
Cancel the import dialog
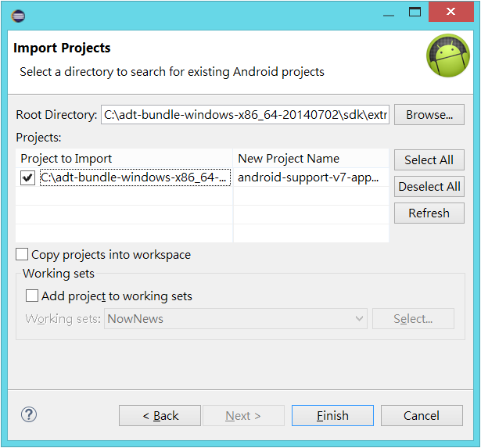tap(422, 415)
